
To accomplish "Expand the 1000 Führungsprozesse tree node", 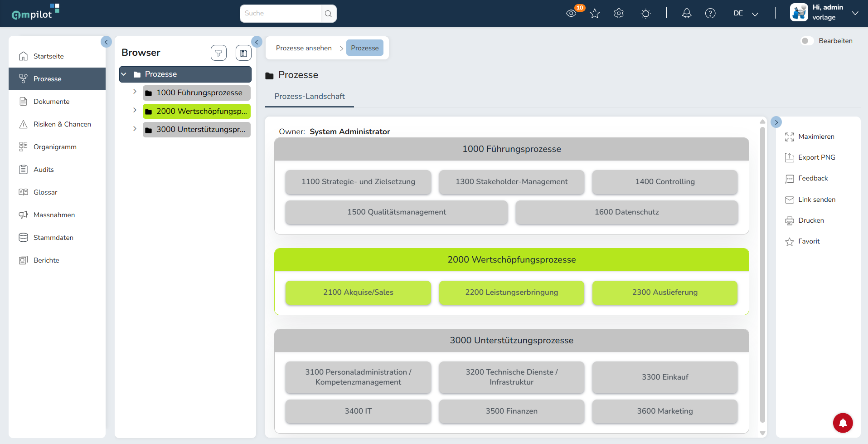I will 135,92.
